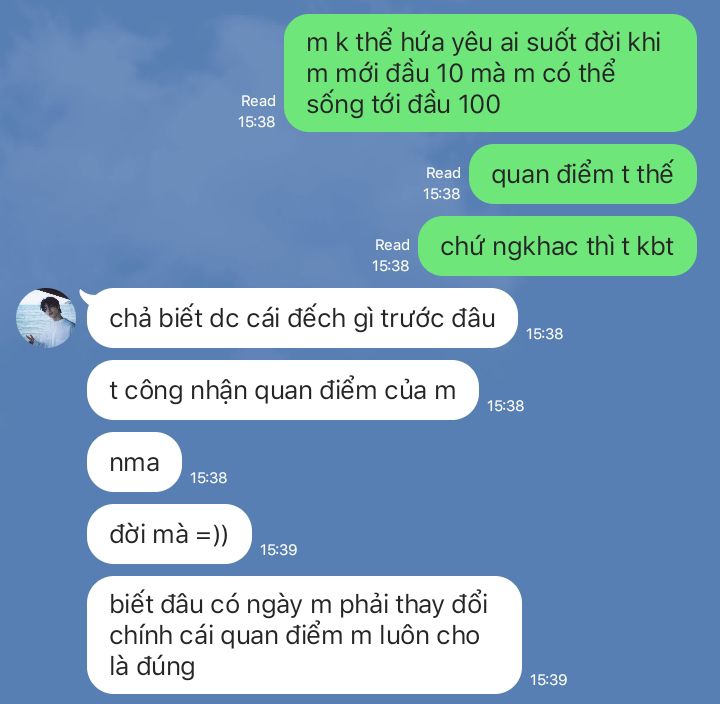720x704 pixels.
Task: Click the timestamp beside 'chả biết dc cái đếch' bubble
Action: [544, 333]
